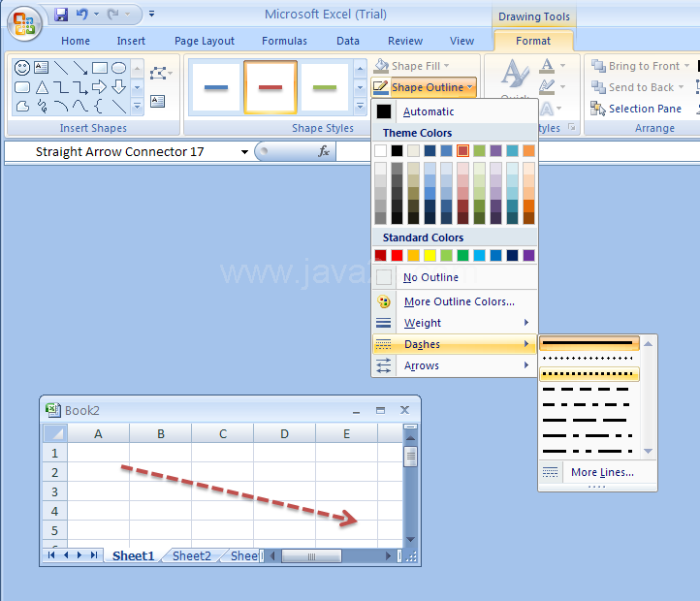Pick the Oval shape
Viewport: 700px width, 601px height.
[x=118, y=68]
